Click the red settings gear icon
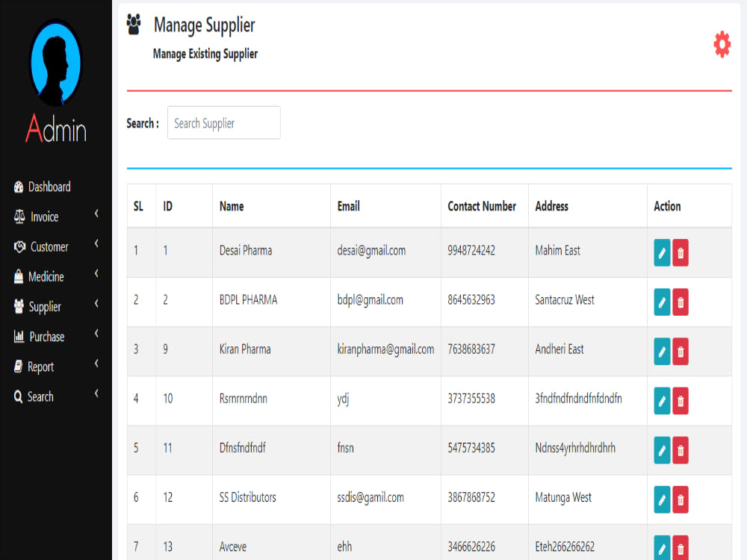This screenshot has width=747, height=560. (722, 45)
